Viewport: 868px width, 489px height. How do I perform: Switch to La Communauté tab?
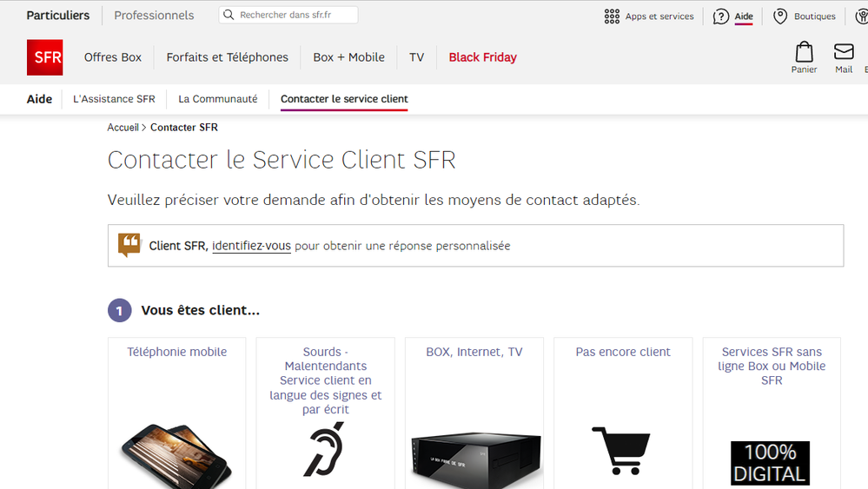(217, 99)
